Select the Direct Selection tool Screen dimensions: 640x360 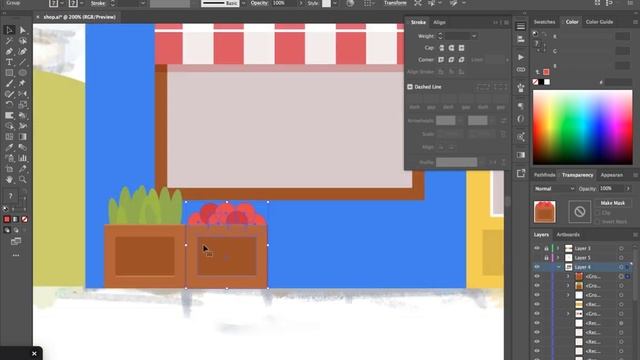[x=22, y=30]
